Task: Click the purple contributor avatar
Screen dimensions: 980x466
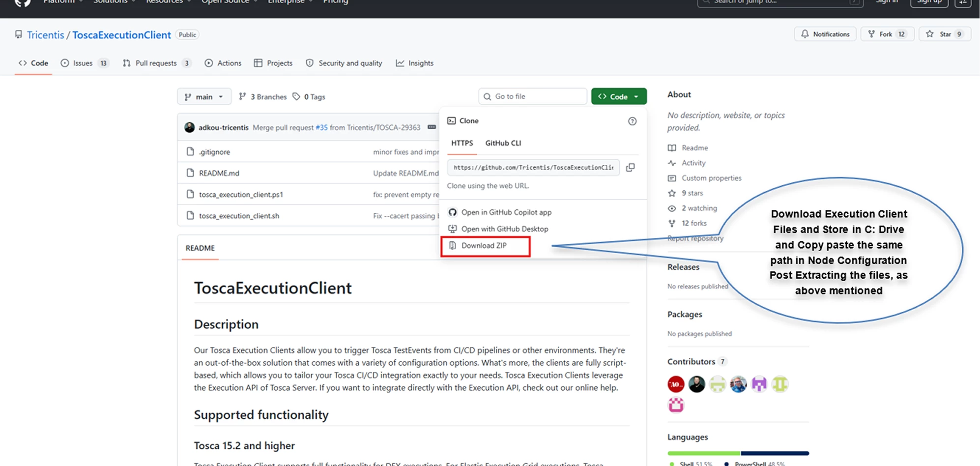Action: (759, 384)
